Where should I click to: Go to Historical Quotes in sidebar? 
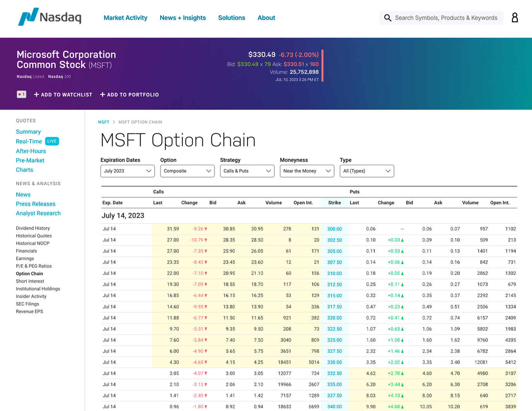(x=34, y=236)
